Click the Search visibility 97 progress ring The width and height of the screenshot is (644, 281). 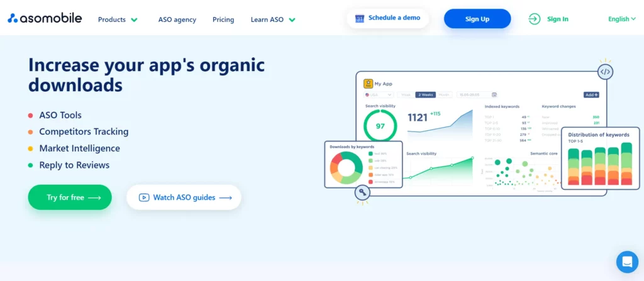pos(380,126)
